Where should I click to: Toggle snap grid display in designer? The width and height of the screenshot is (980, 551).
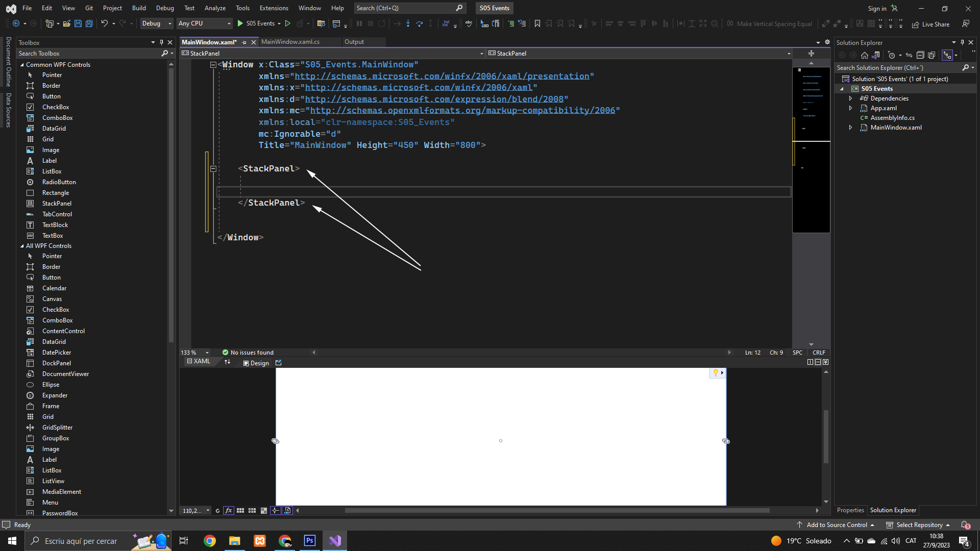[240, 510]
